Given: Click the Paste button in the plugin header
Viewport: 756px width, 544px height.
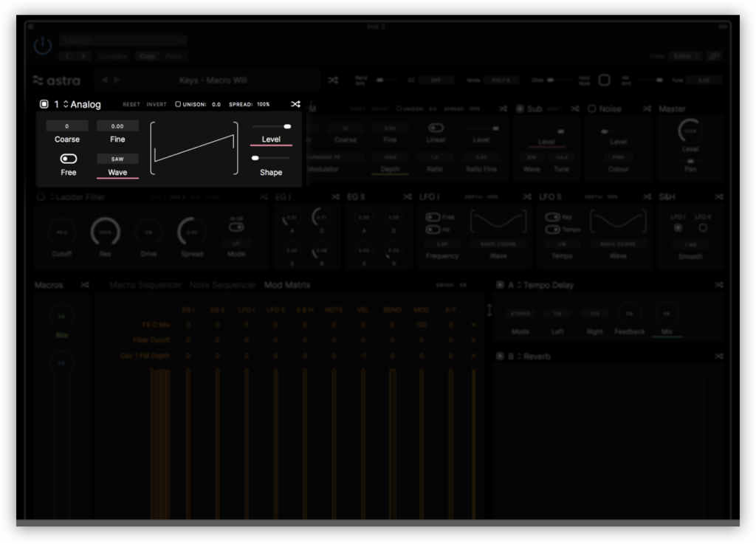Looking at the screenshot, I should coord(173,56).
